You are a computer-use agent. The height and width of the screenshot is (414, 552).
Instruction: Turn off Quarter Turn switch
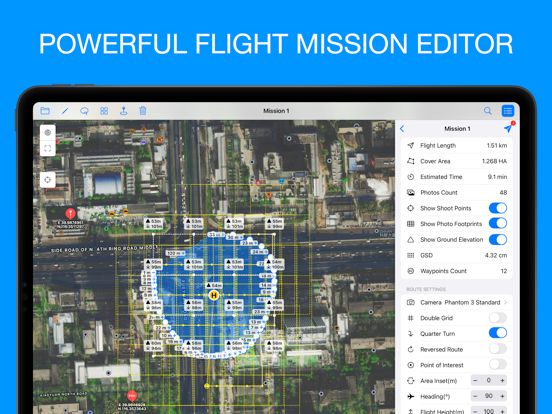pos(498,333)
